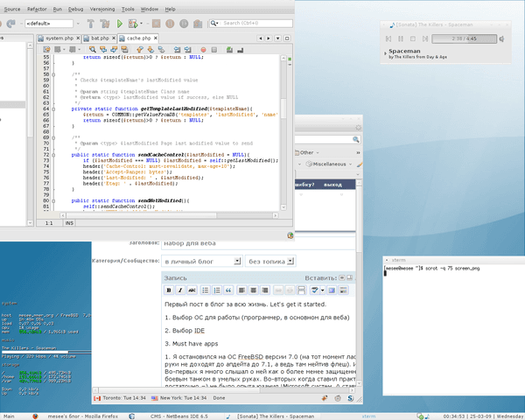The image size is (525, 420).
Task: Click the Sonata volume speaker icon
Action: coord(502,38)
